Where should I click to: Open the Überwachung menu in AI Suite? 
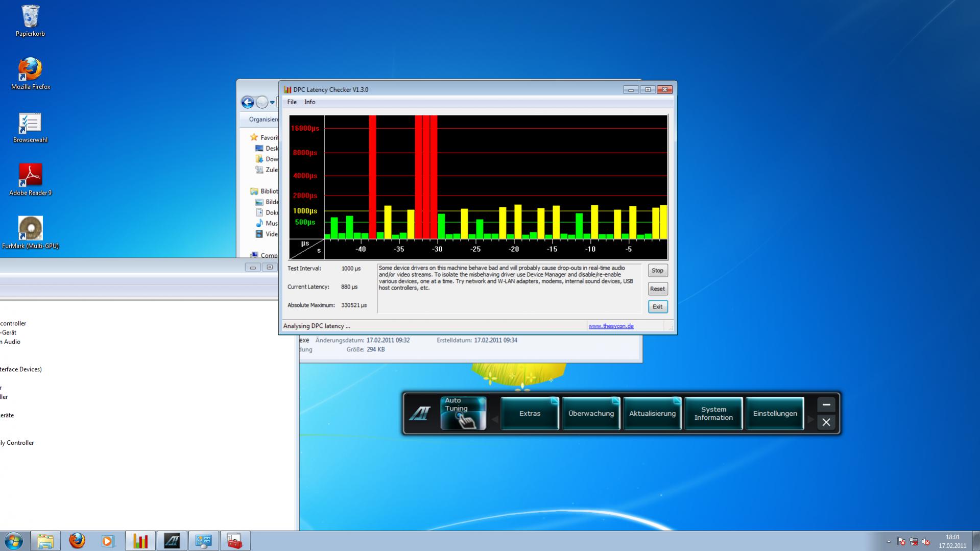tap(591, 413)
